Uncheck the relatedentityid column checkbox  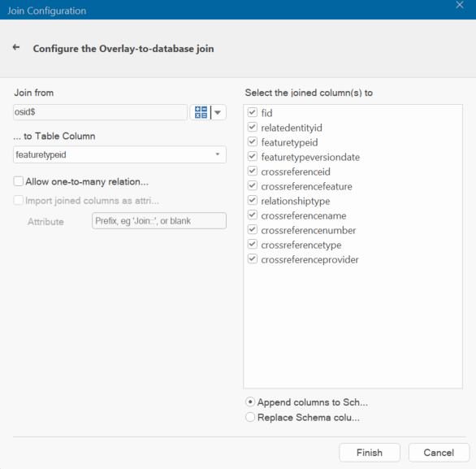253,127
